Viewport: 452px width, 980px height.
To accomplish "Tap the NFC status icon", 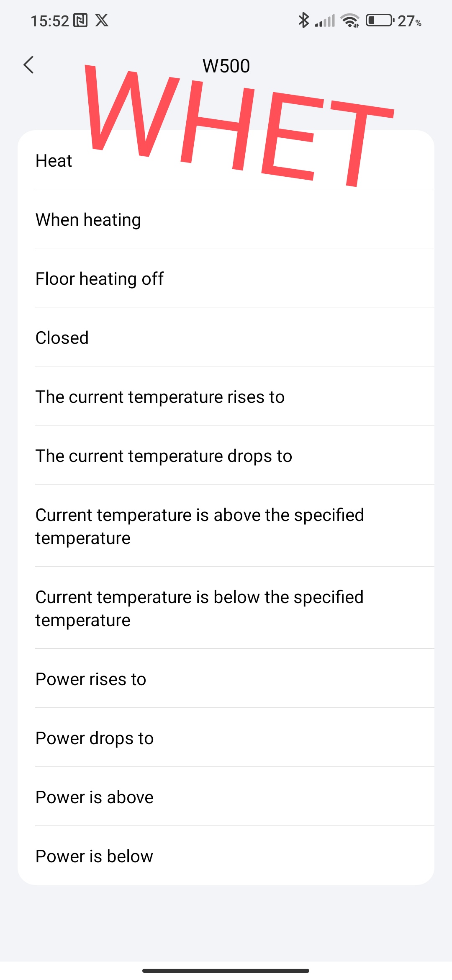I will pos(80,20).
